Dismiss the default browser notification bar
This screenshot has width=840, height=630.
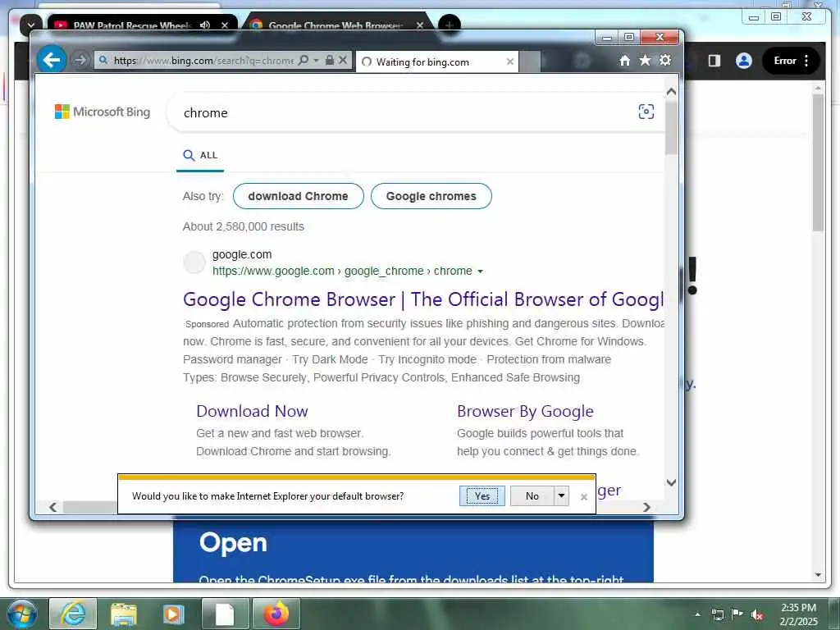coord(584,497)
